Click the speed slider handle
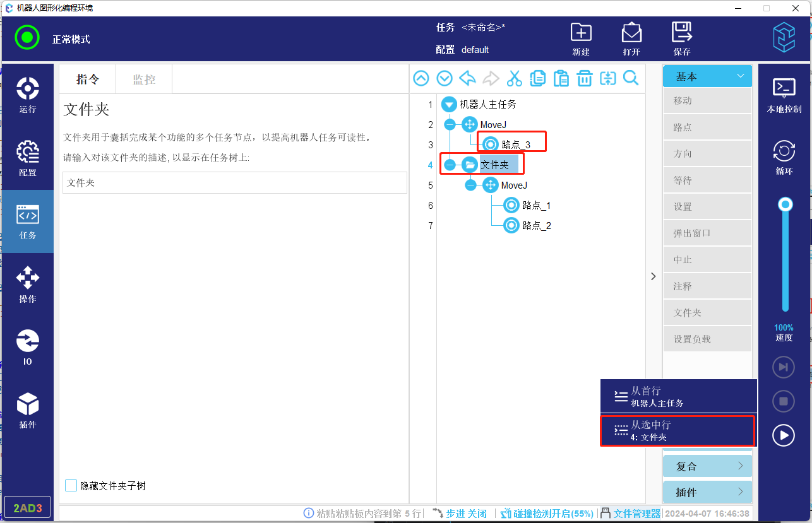 click(785, 204)
